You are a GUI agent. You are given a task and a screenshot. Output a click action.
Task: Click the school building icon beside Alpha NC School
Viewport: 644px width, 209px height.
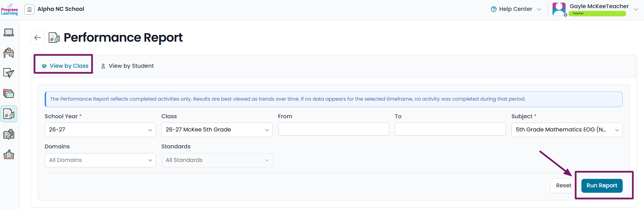point(29,9)
